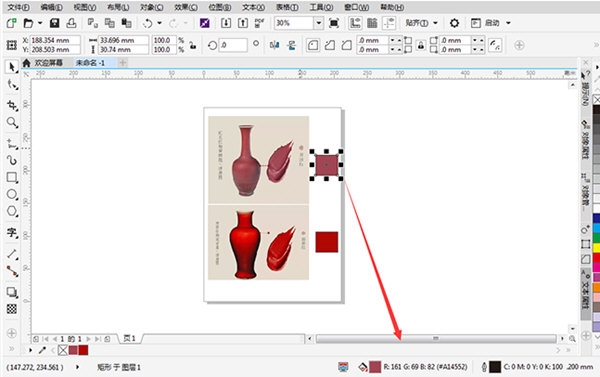Click the Open folder icon
The height and width of the screenshot is (377, 600).
[28, 23]
